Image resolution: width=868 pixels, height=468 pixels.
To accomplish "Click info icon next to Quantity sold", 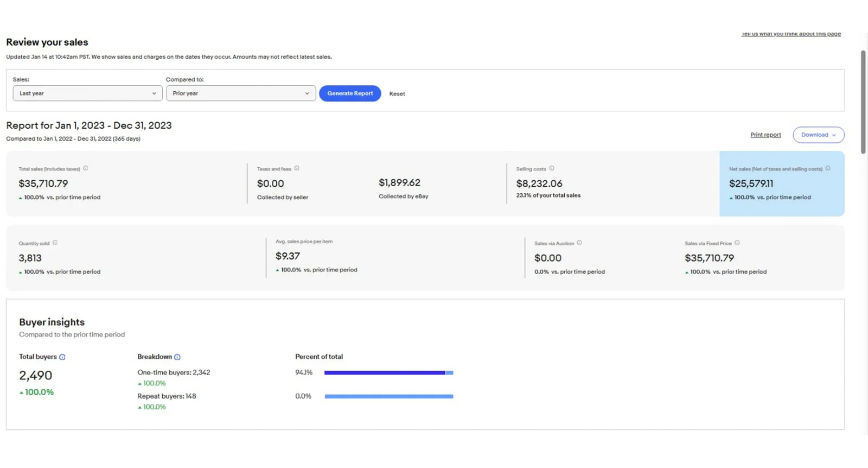I will point(55,243).
